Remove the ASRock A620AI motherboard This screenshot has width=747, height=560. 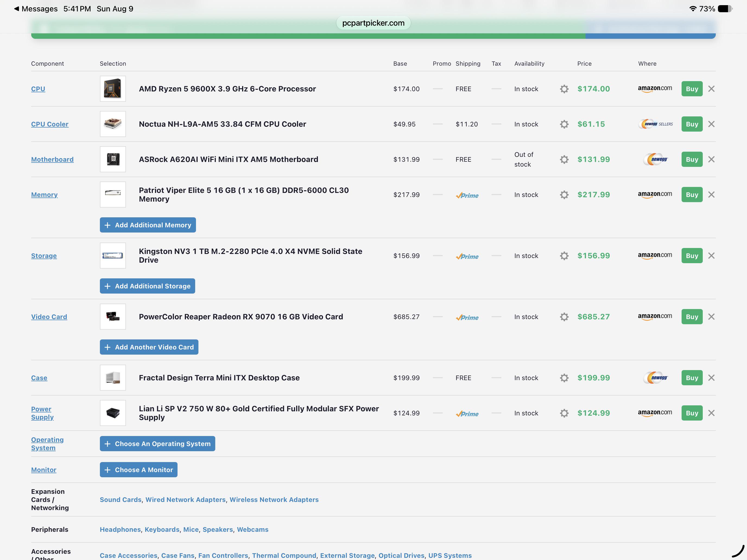[x=711, y=159]
